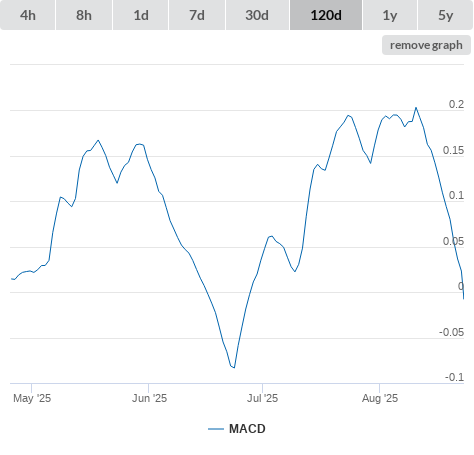The height and width of the screenshot is (455, 474).
Task: Select the 7d time range
Action: coord(197,15)
